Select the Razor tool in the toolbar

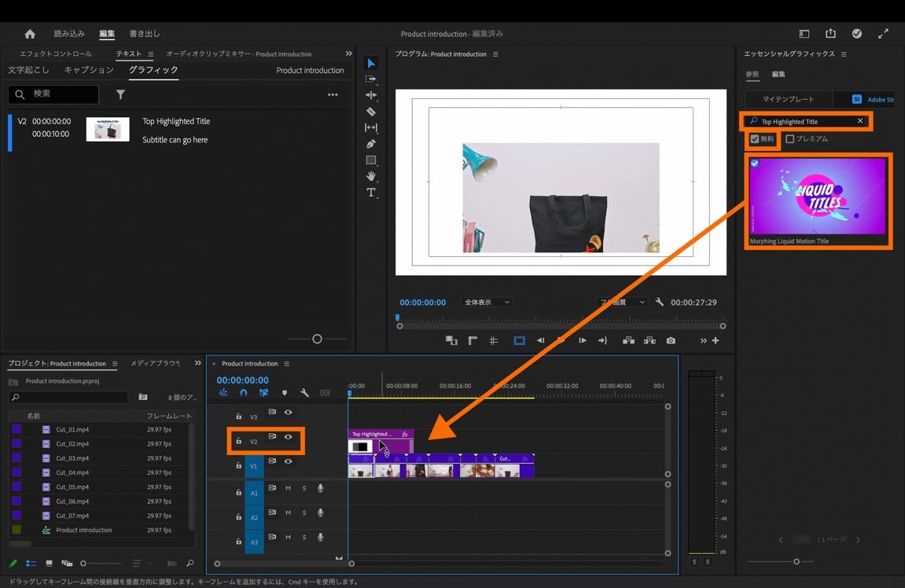371,112
